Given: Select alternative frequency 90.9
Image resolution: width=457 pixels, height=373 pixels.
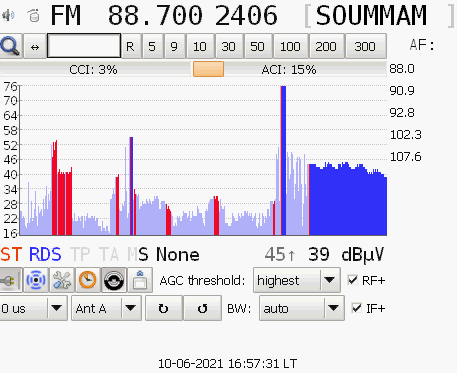Looking at the screenshot, I should (x=402, y=91).
